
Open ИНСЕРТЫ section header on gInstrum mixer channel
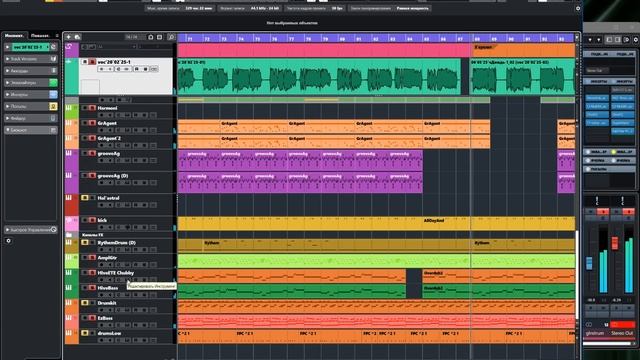click(597, 81)
